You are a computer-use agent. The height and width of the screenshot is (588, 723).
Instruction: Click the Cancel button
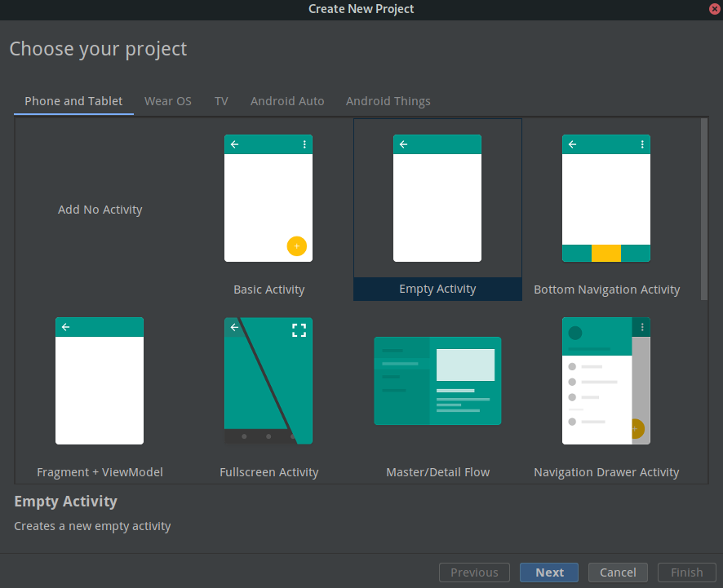pos(618,573)
